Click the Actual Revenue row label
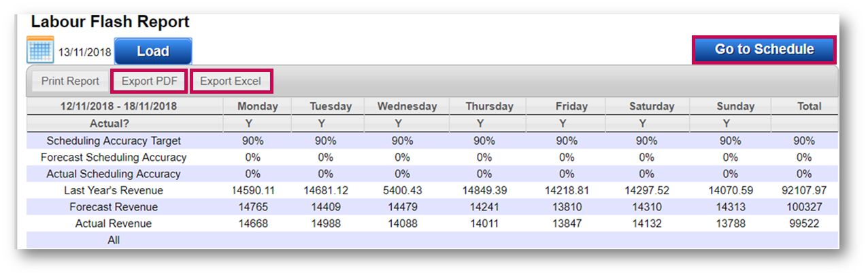The width and height of the screenshot is (868, 273). pos(114,223)
